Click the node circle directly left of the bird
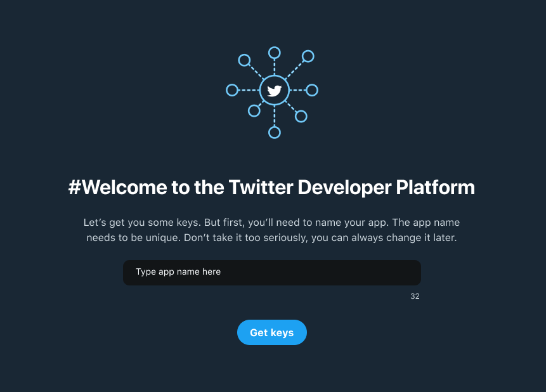Viewport: 546px width, 392px height. point(232,90)
